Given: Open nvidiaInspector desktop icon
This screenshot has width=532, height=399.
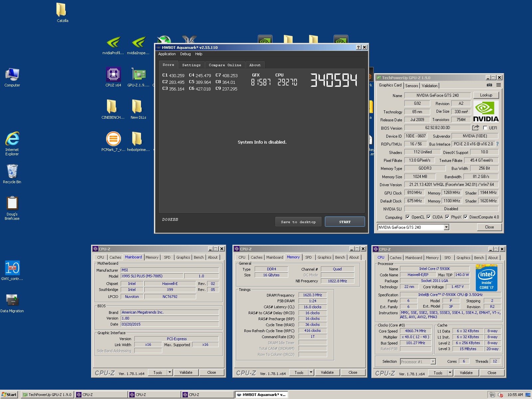Looking at the screenshot, I should (138, 45).
